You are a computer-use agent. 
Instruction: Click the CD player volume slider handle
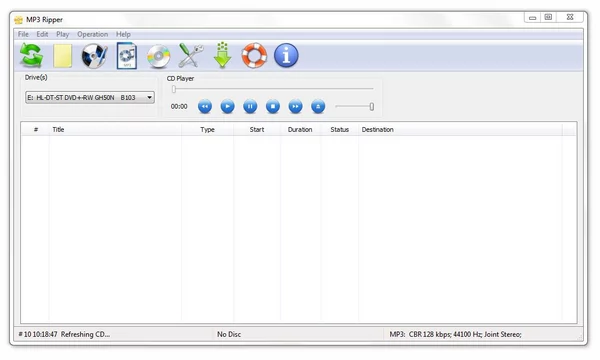coord(371,107)
